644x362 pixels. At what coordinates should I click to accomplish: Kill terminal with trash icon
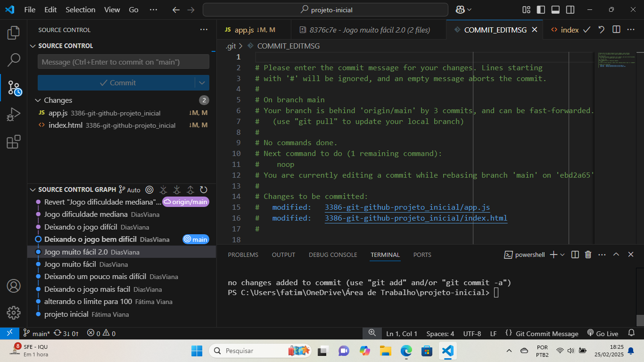tap(588, 255)
